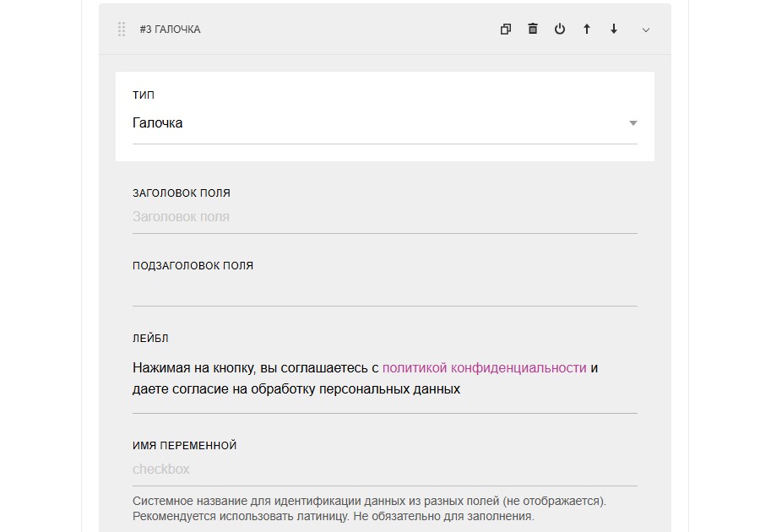Click the Имя переменной checkbox placeholder field
Image resolution: width=771 pixels, height=532 pixels.
(x=384, y=470)
